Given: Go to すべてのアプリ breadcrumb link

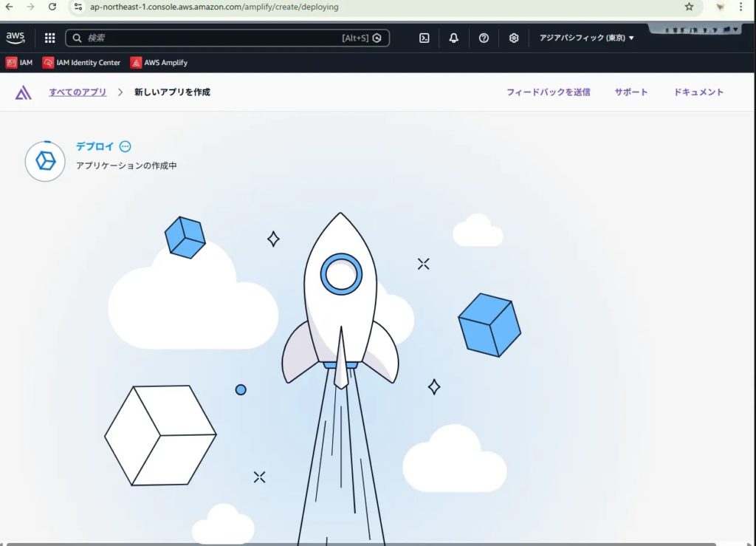Looking at the screenshot, I should [x=78, y=92].
